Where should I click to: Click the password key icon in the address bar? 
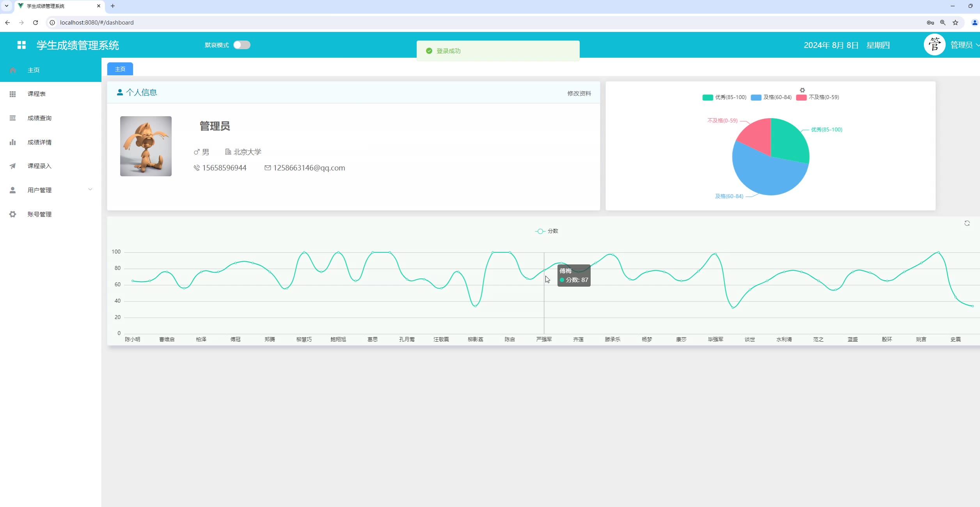(930, 23)
